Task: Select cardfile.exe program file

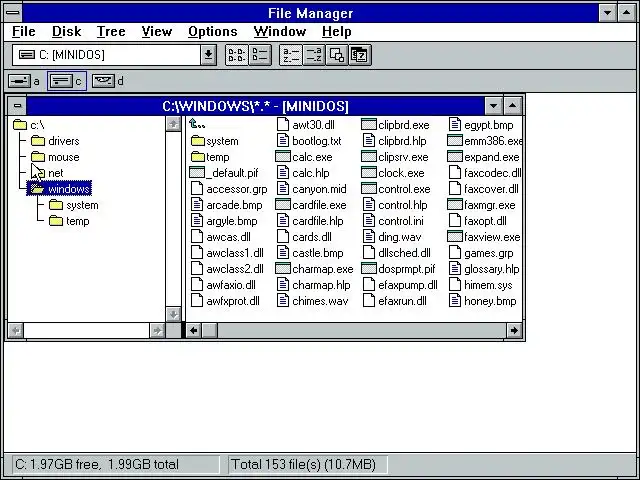Action: [x=311, y=205]
